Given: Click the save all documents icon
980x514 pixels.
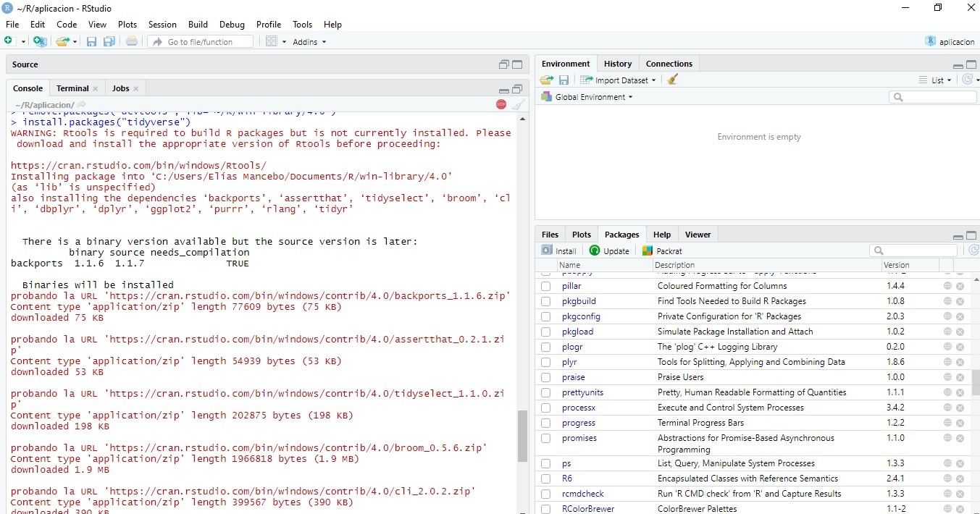Looking at the screenshot, I should 109,42.
